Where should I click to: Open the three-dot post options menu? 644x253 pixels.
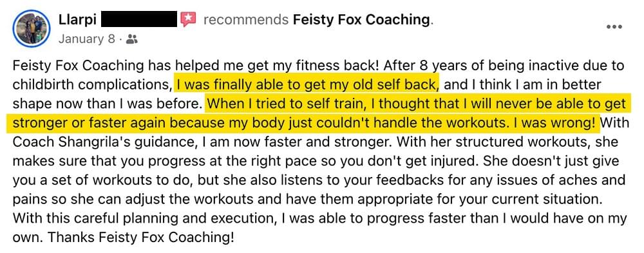click(614, 26)
